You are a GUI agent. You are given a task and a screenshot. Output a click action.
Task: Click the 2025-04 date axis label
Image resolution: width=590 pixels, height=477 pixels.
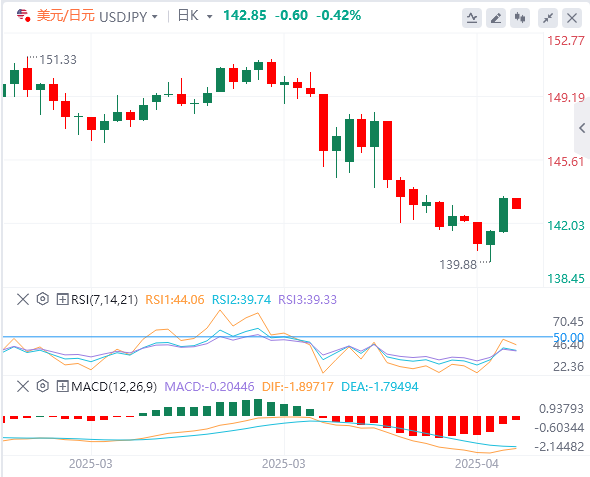pos(476,464)
